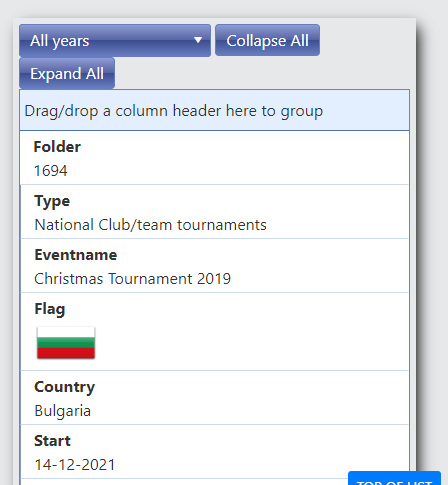Open the Christmas Tournament 2019 event
Screen dimensions: 448x485
pos(132,279)
